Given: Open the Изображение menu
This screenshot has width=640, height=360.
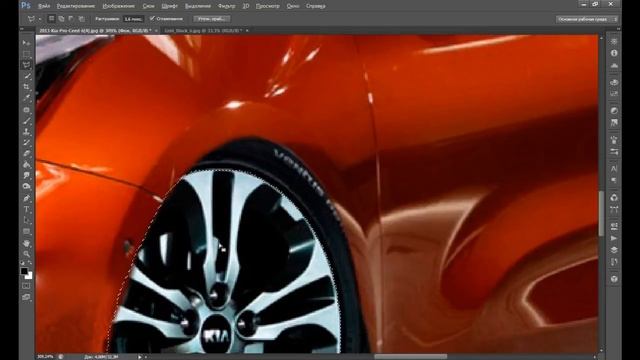Looking at the screenshot, I should 118,6.
